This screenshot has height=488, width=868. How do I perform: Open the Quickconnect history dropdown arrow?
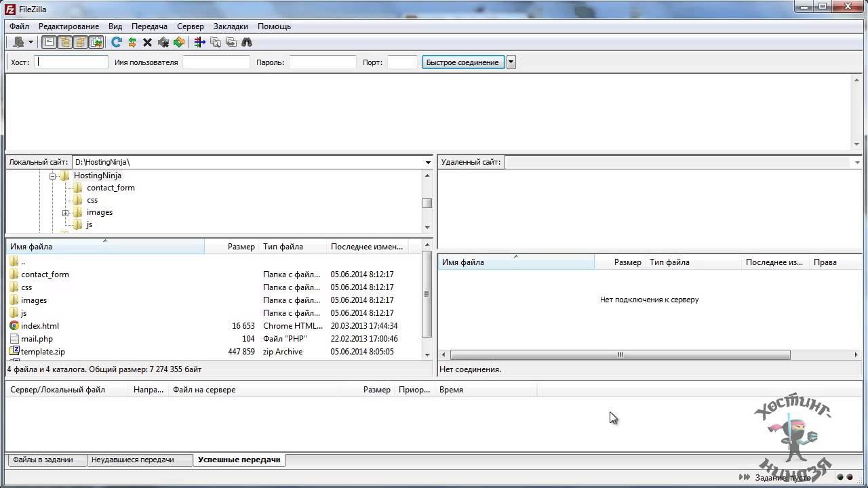pos(511,62)
